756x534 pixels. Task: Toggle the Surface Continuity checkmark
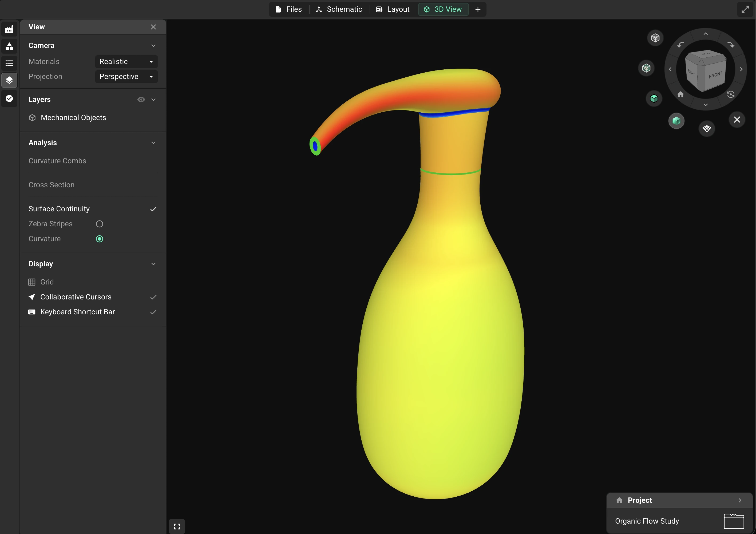pos(153,209)
